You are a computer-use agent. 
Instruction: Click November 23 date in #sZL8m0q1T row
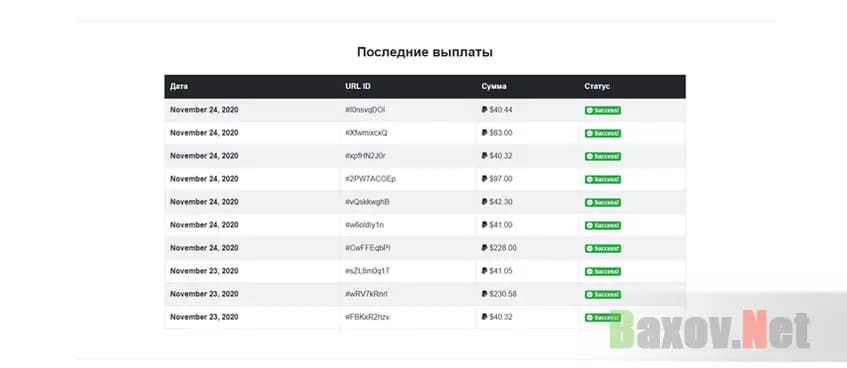coord(204,271)
